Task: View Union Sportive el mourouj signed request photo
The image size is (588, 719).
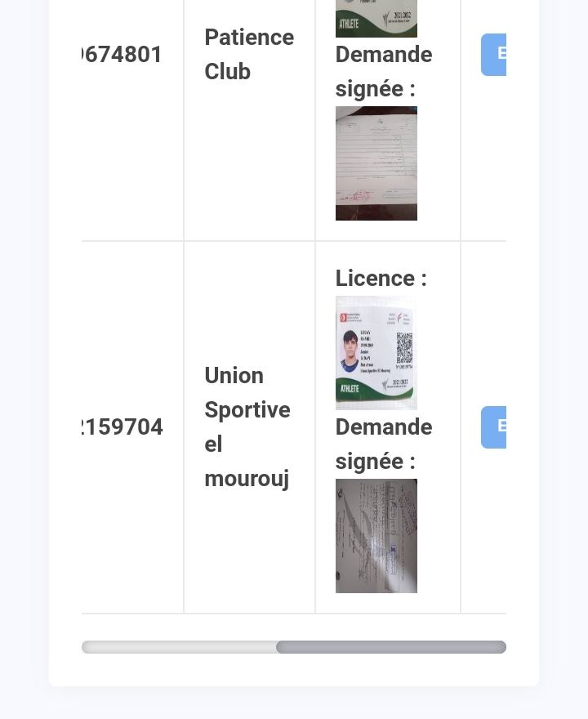Action: tap(376, 535)
